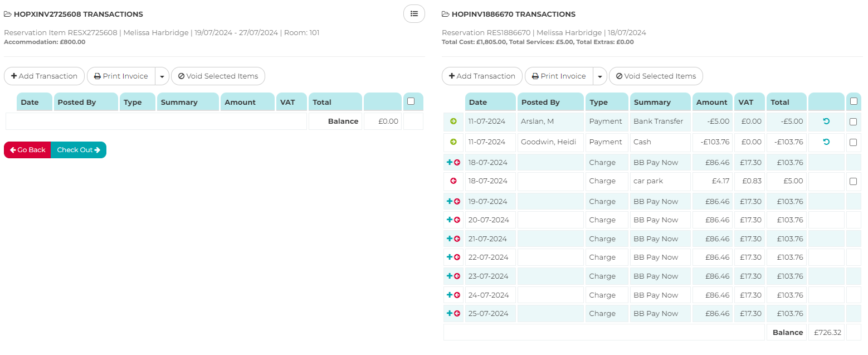Click plus icon on 19-07-2024 charge row
Image resolution: width=868 pixels, height=355 pixels.
(x=450, y=201)
